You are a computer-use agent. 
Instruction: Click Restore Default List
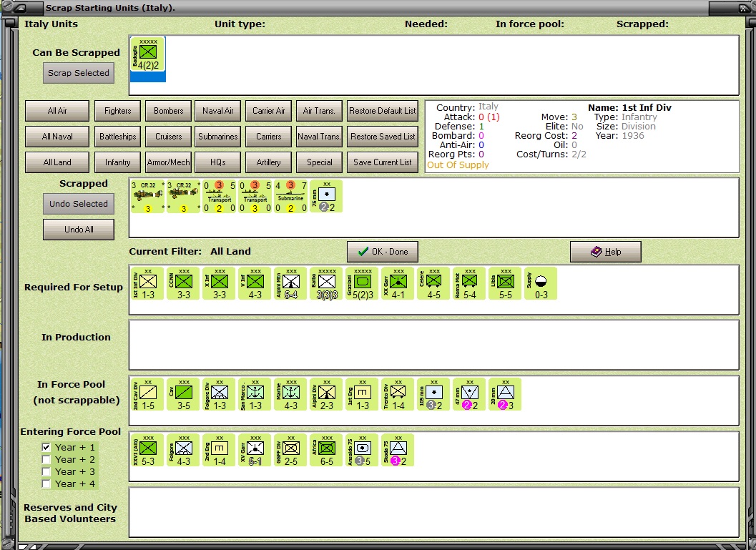click(x=383, y=111)
